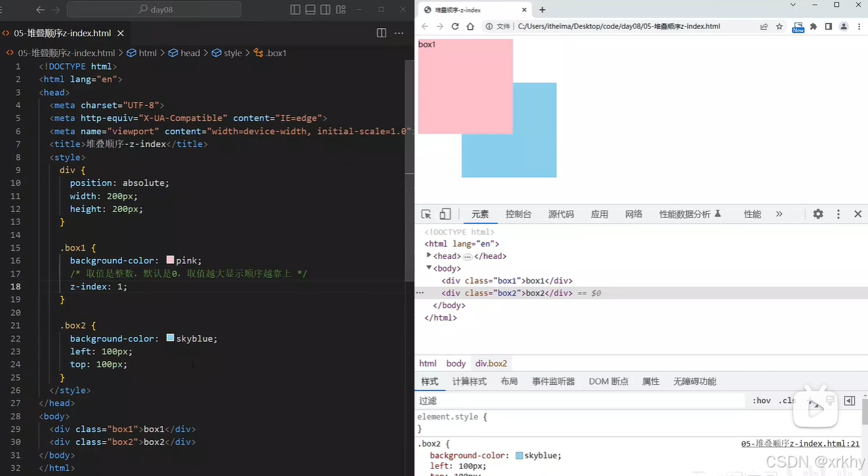Image resolution: width=868 pixels, height=476 pixels.
Task: Go forward with VS Code navigation arrow
Action: point(56,10)
